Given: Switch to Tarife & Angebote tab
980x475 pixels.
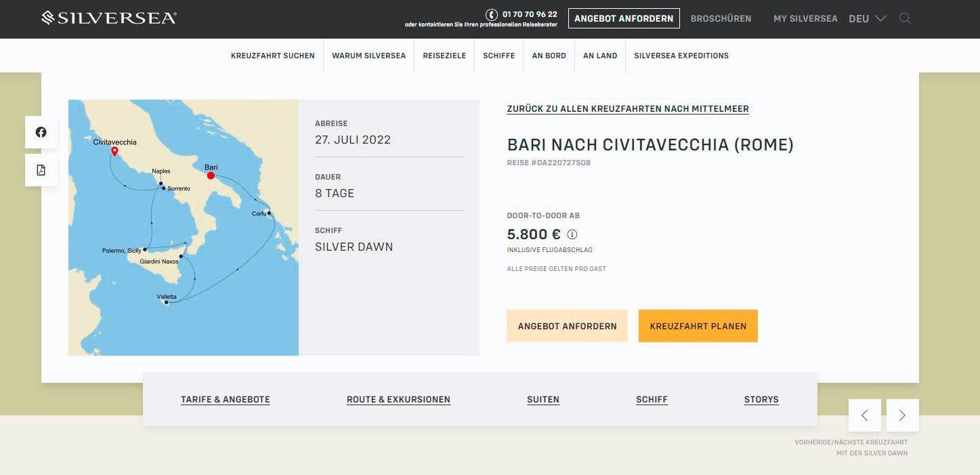Looking at the screenshot, I should [x=226, y=400].
